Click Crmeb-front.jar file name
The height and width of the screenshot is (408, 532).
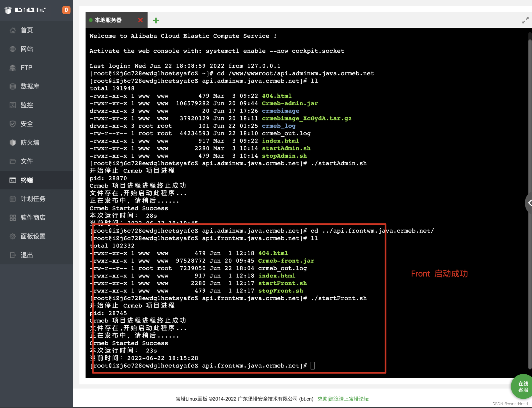tap(286, 261)
